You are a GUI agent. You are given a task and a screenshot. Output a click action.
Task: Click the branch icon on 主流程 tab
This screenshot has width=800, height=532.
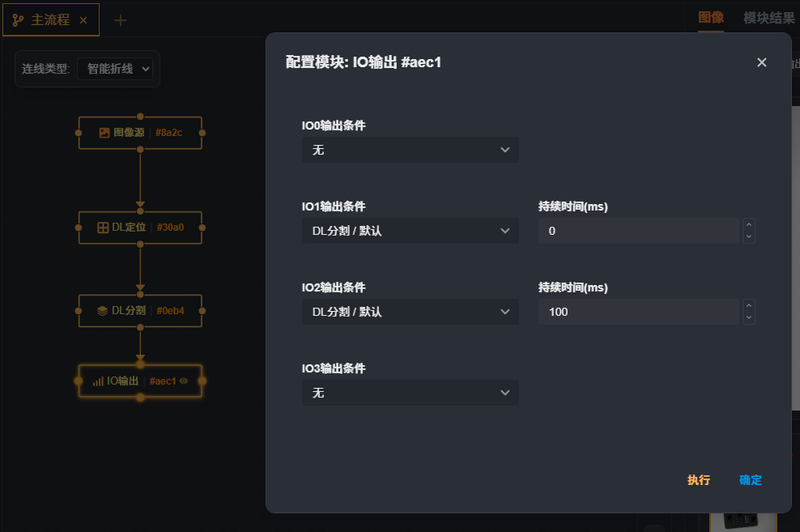click(18, 20)
